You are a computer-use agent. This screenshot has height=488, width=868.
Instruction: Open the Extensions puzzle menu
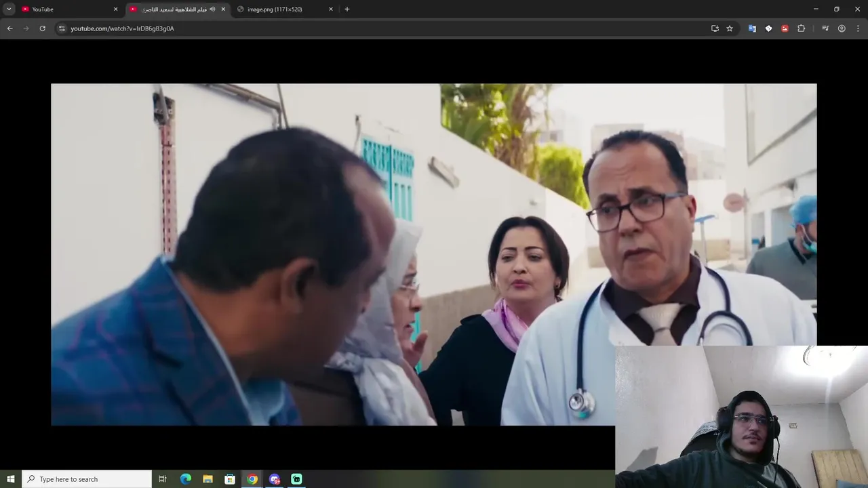[802, 28]
